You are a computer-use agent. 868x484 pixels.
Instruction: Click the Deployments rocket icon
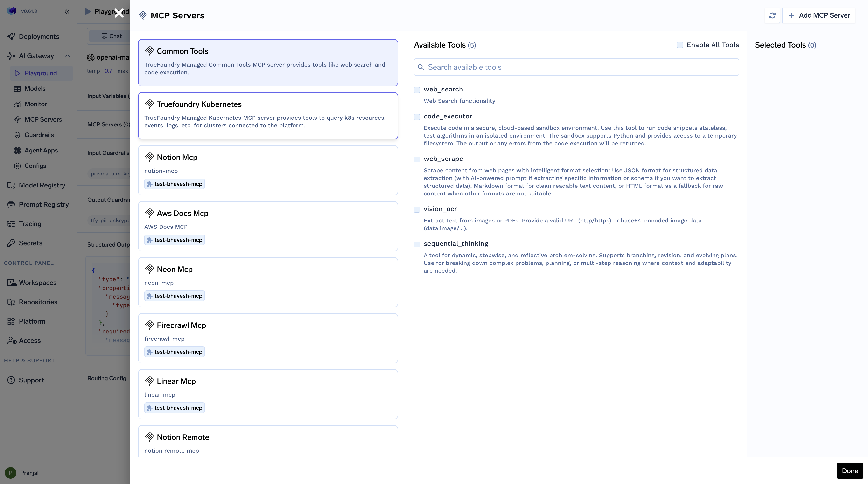pos(11,36)
